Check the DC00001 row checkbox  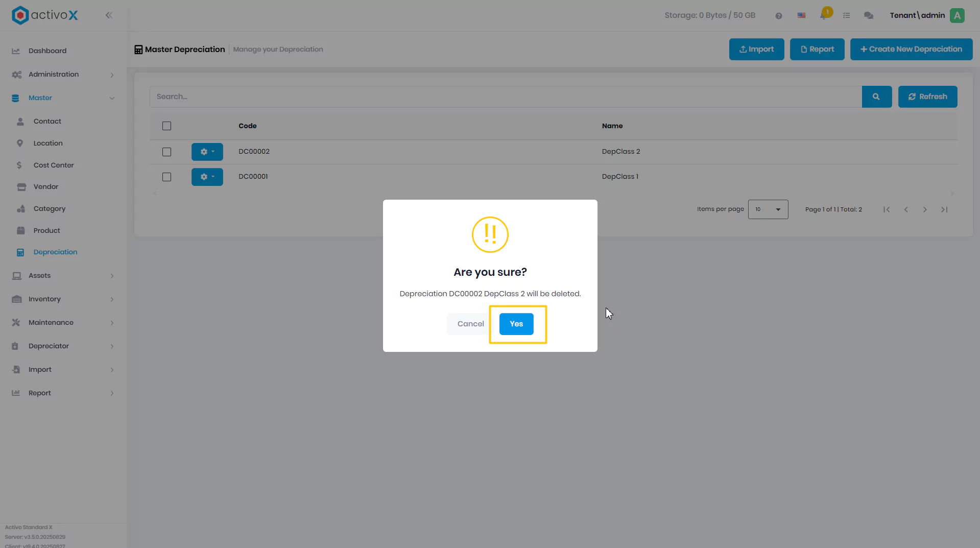click(x=166, y=177)
